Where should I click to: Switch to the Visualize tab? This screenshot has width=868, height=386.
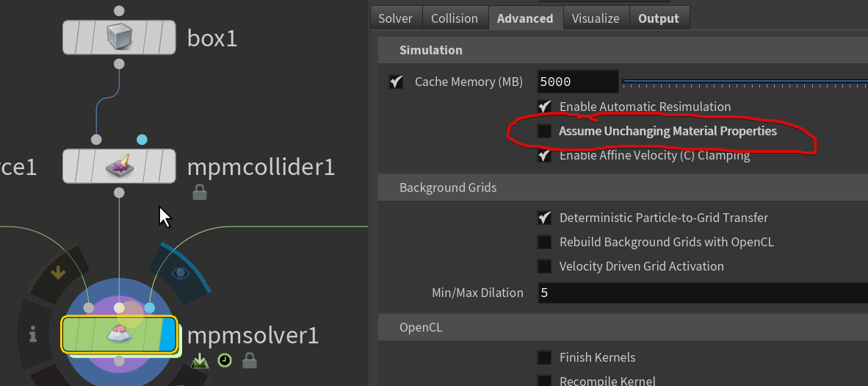click(x=596, y=18)
